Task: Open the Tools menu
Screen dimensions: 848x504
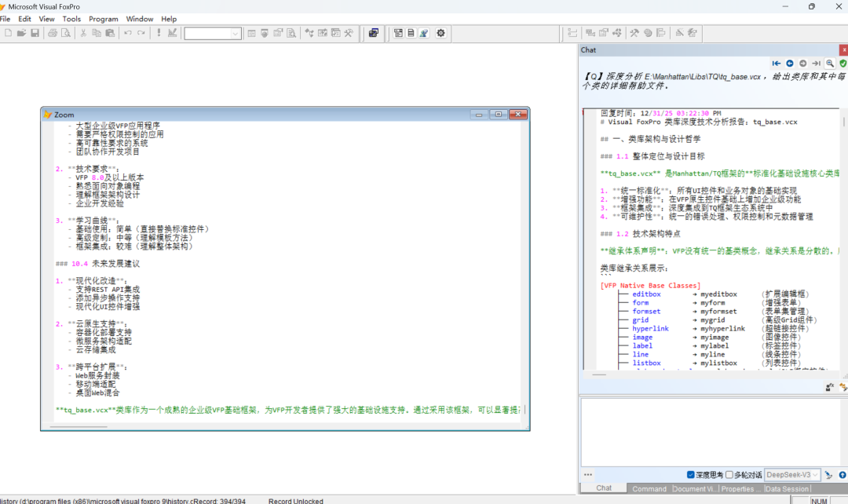Action: (71, 19)
